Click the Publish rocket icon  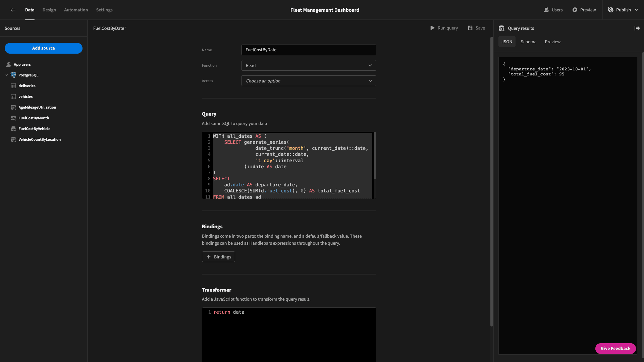point(611,10)
